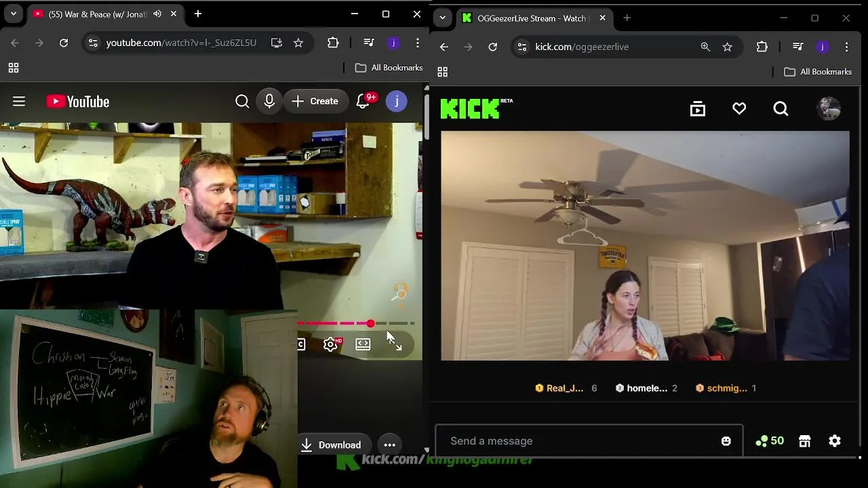Open Extensions in the Kick window

coord(762,47)
